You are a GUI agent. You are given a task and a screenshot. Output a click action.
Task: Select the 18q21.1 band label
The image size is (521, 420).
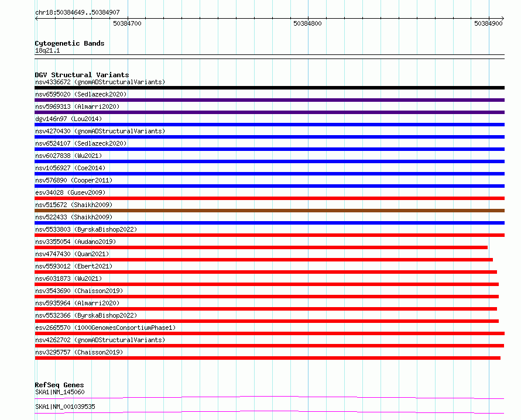(x=47, y=50)
